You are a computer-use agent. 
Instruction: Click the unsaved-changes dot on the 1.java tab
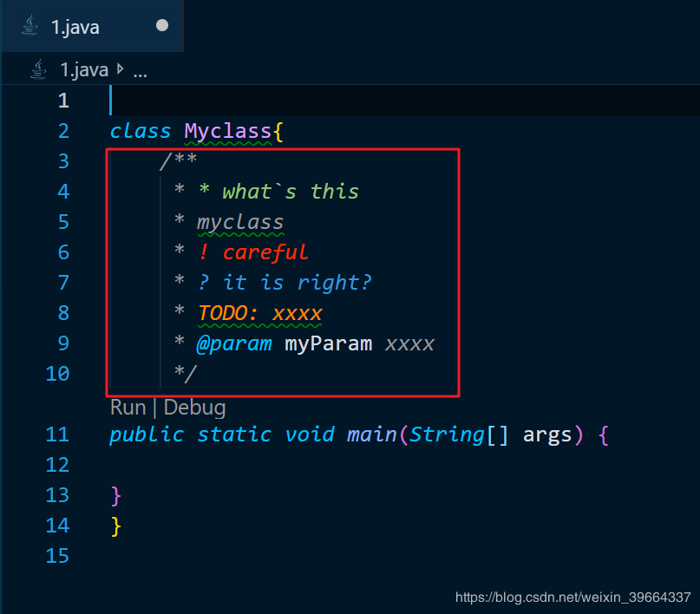click(161, 26)
